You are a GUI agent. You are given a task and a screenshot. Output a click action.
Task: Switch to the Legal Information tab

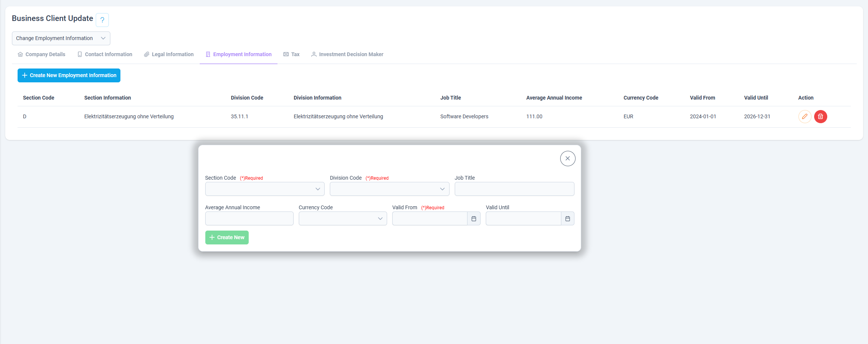[x=169, y=54]
